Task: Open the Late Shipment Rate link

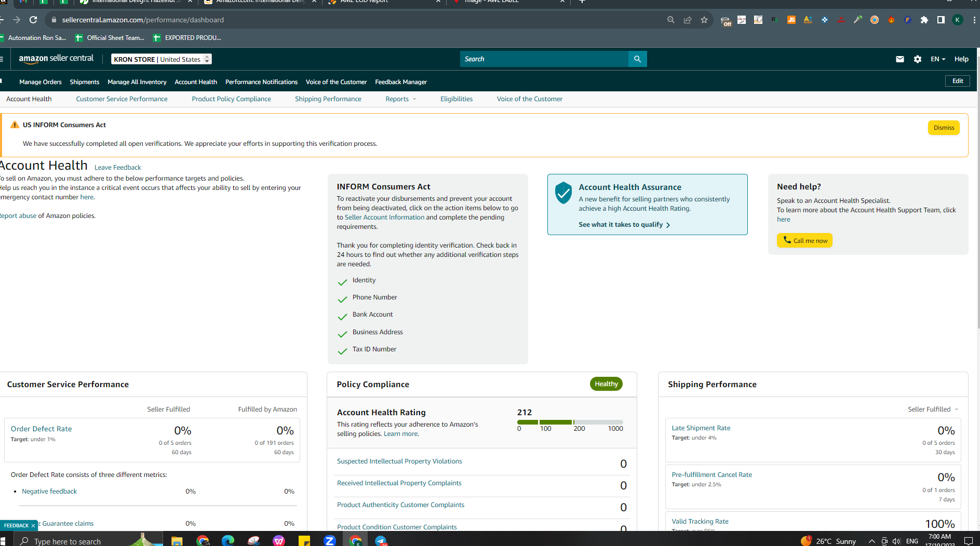Action: click(701, 428)
